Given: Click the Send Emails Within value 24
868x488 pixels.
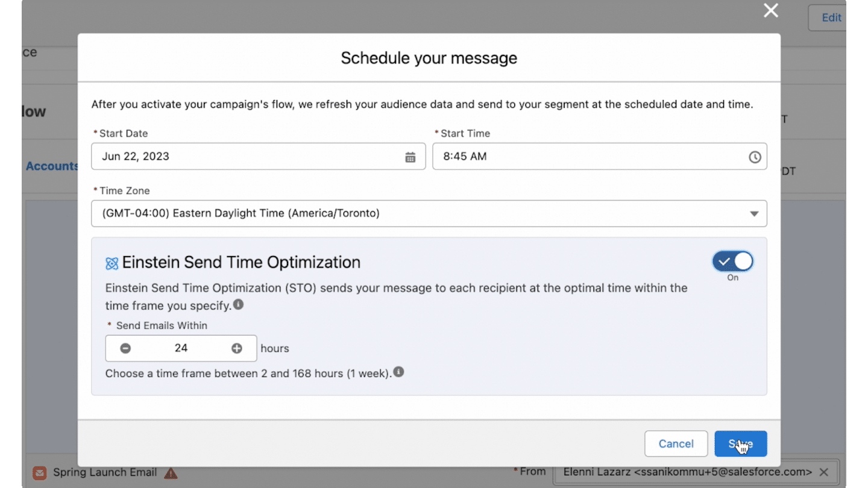Looking at the screenshot, I should point(181,348).
